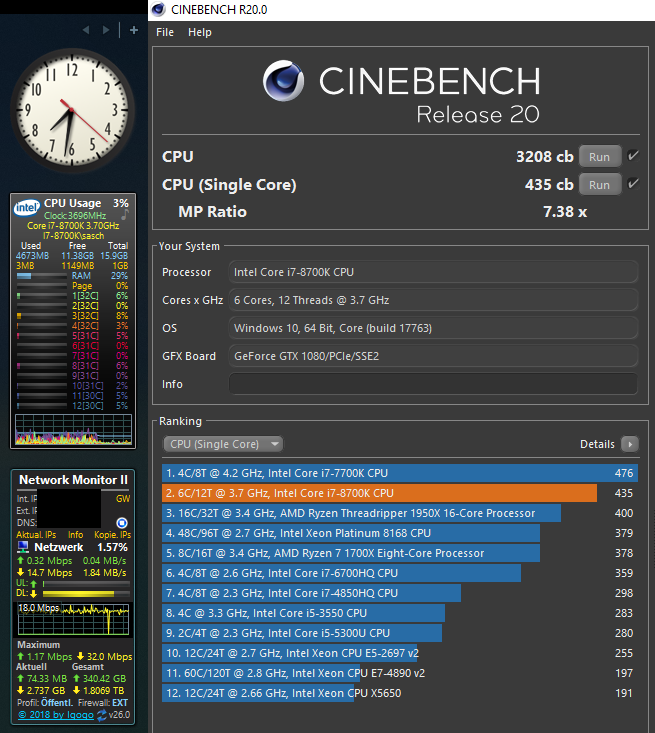Click the music note icon in CPU gadget
655x733 pixels.
tap(125, 215)
